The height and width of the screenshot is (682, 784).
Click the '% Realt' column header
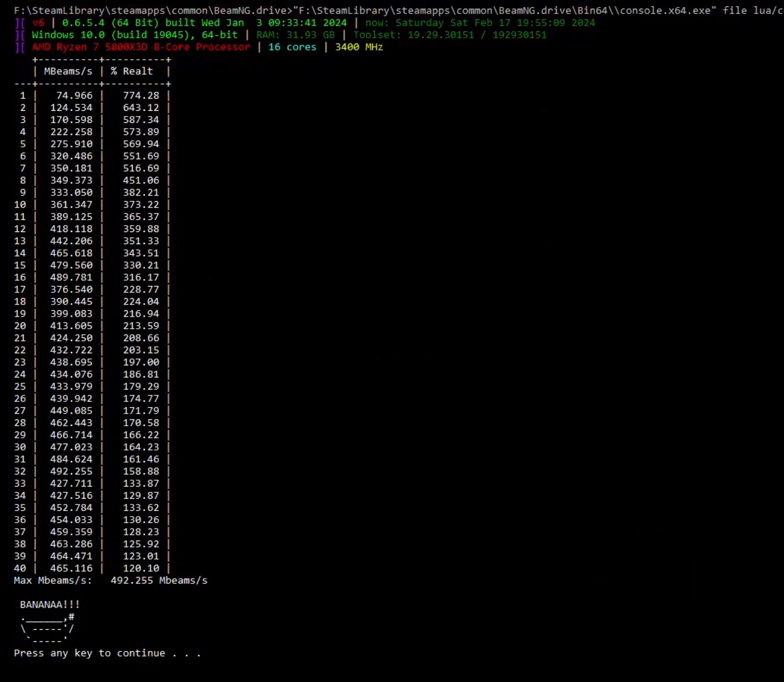click(x=132, y=71)
